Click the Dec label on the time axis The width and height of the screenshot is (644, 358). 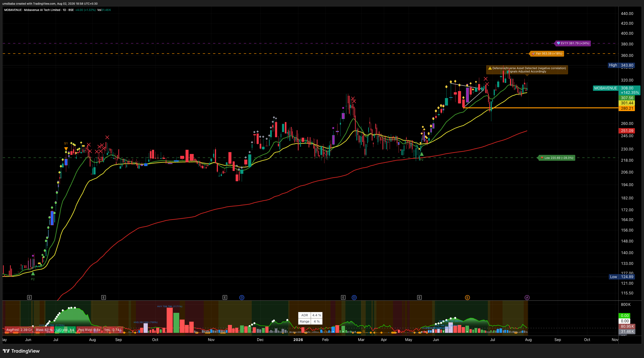click(260, 340)
